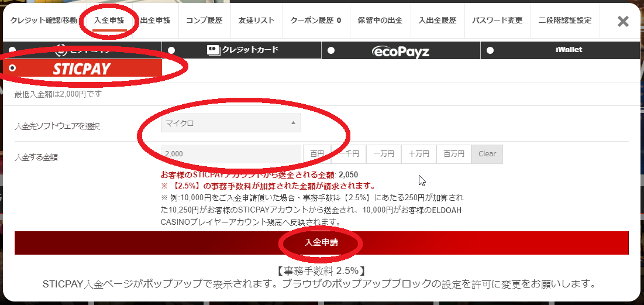Add 百円 to the amount
This screenshot has height=305, width=644.
[x=317, y=154]
